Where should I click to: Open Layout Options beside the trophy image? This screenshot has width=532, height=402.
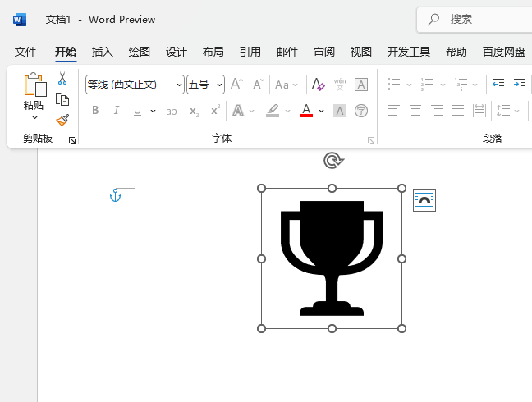click(x=424, y=200)
